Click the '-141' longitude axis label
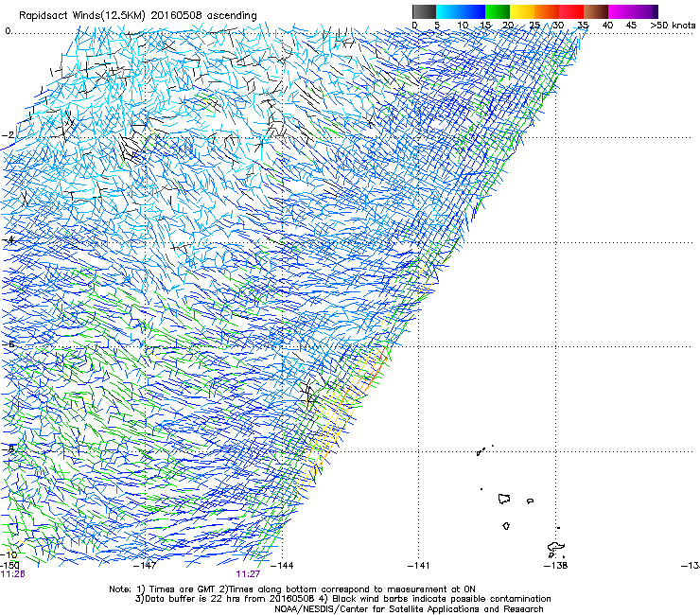 [418, 566]
